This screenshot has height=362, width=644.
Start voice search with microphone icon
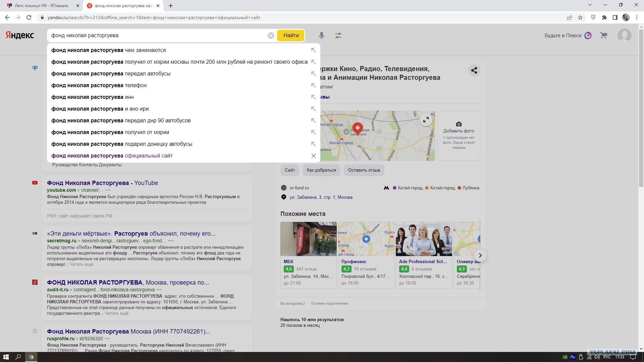(x=322, y=35)
